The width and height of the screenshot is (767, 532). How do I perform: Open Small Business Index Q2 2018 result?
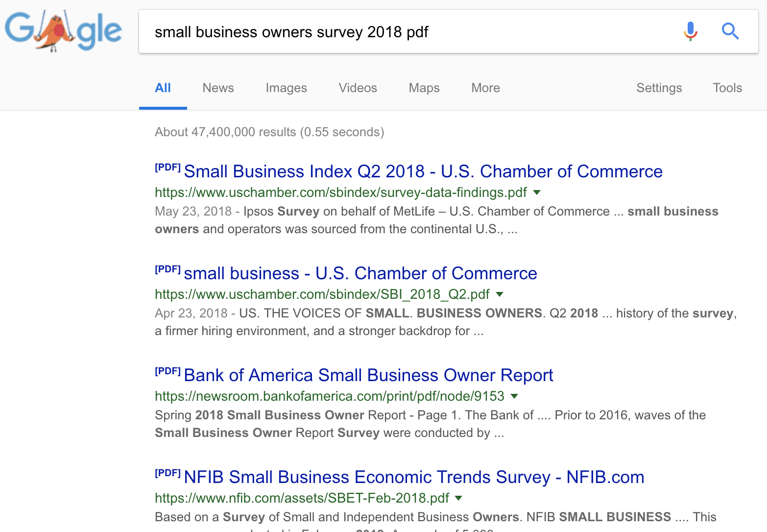tap(423, 171)
